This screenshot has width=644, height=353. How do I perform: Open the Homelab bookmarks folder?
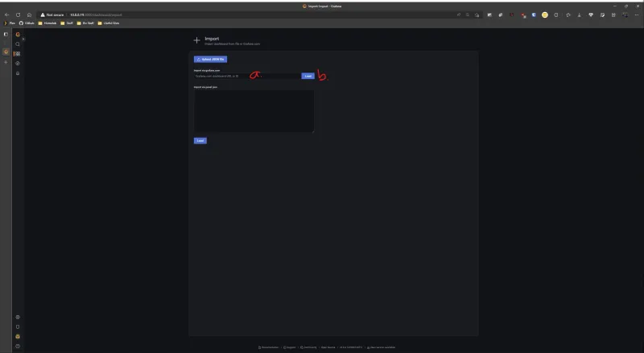click(47, 23)
